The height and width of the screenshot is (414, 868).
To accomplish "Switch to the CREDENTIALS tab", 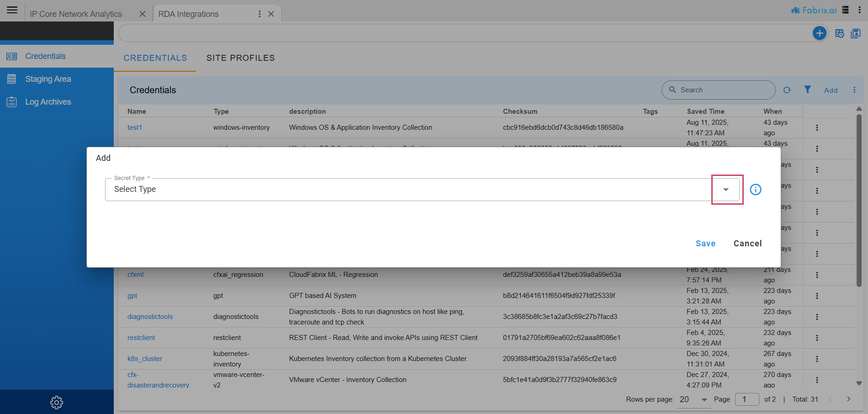I will (155, 58).
